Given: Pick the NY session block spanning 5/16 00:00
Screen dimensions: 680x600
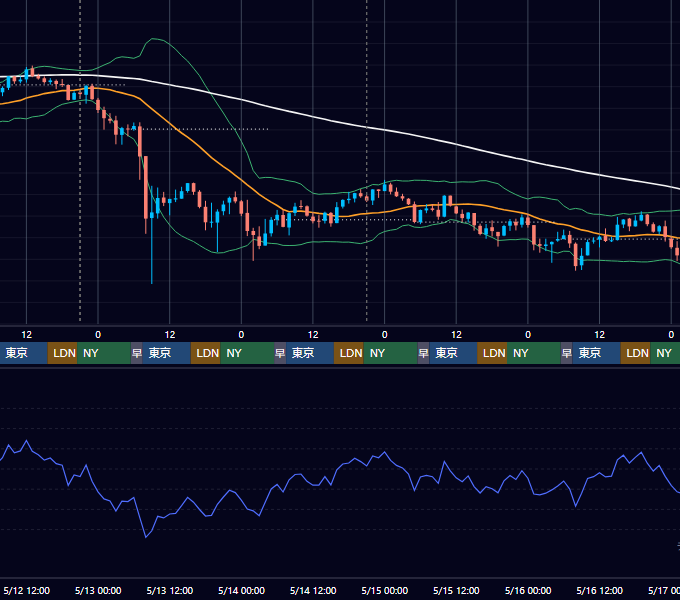Looking at the screenshot, I should tap(534, 353).
